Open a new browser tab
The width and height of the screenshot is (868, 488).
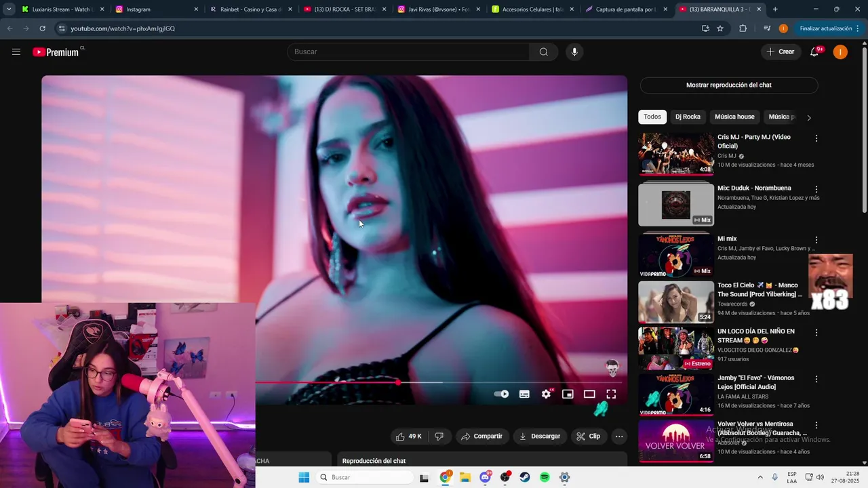pyautogui.click(x=775, y=9)
